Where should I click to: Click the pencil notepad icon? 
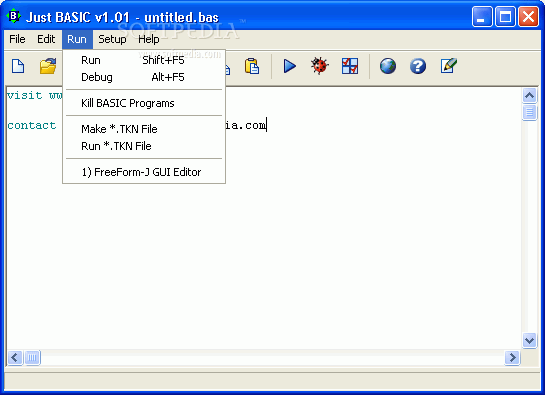(x=448, y=66)
